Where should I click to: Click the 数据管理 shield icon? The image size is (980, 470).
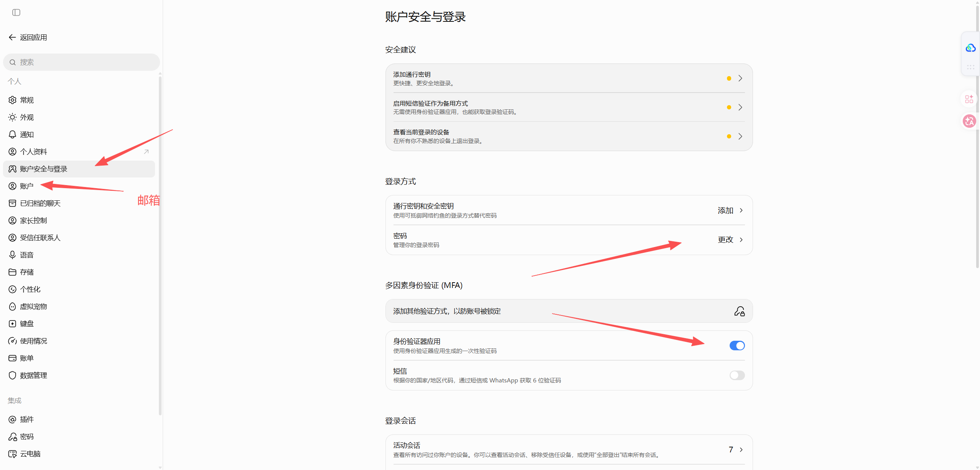pos(13,376)
